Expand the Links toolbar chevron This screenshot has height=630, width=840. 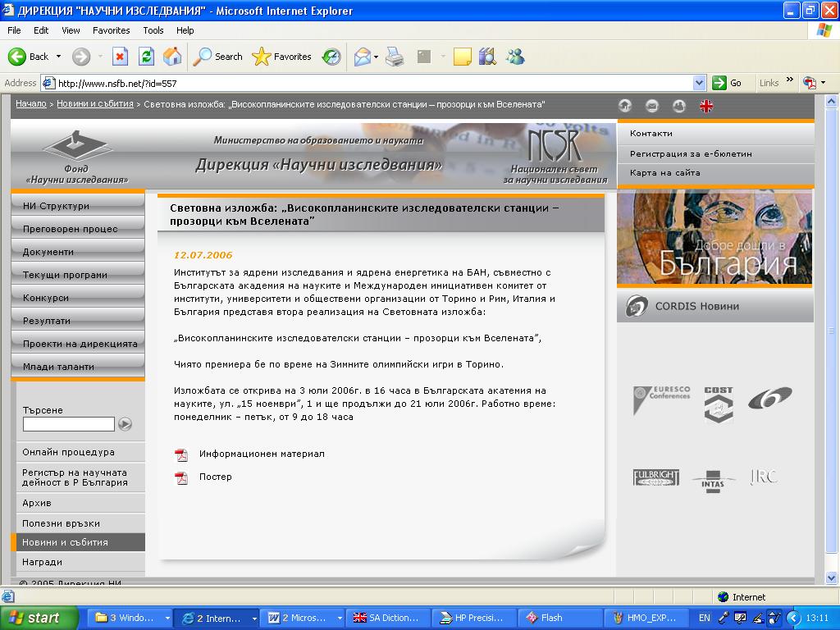click(790, 80)
